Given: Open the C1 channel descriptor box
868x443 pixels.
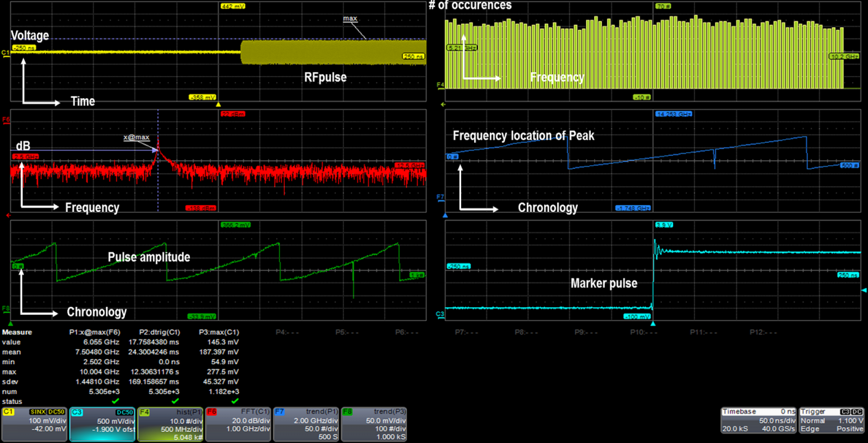Looking at the screenshot, I should [34, 424].
